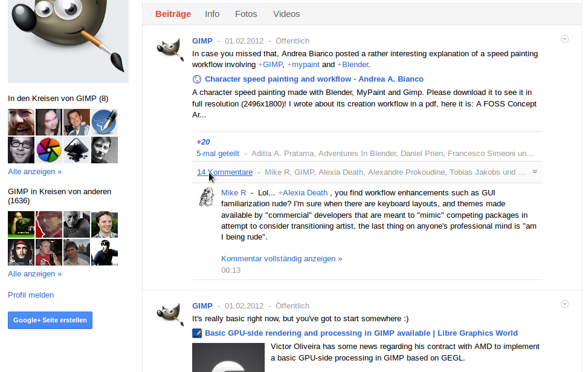
Task: Open the man in green shirt thumbnail
Action: pyautogui.click(x=21, y=224)
